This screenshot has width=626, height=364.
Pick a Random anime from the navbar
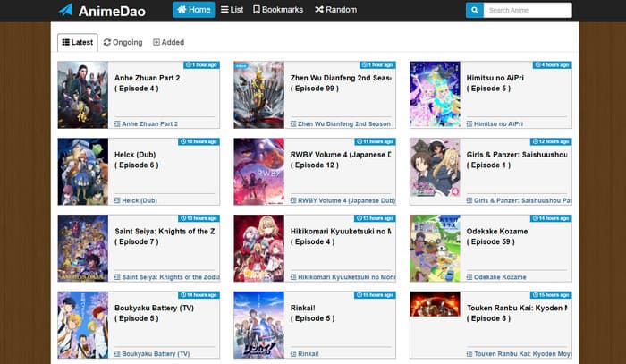(x=335, y=10)
